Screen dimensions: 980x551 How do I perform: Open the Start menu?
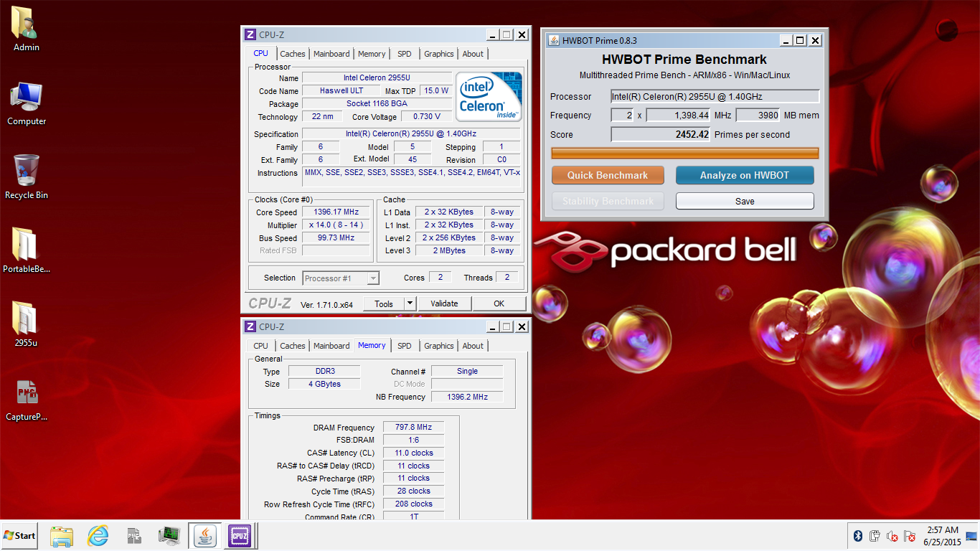click(x=19, y=535)
